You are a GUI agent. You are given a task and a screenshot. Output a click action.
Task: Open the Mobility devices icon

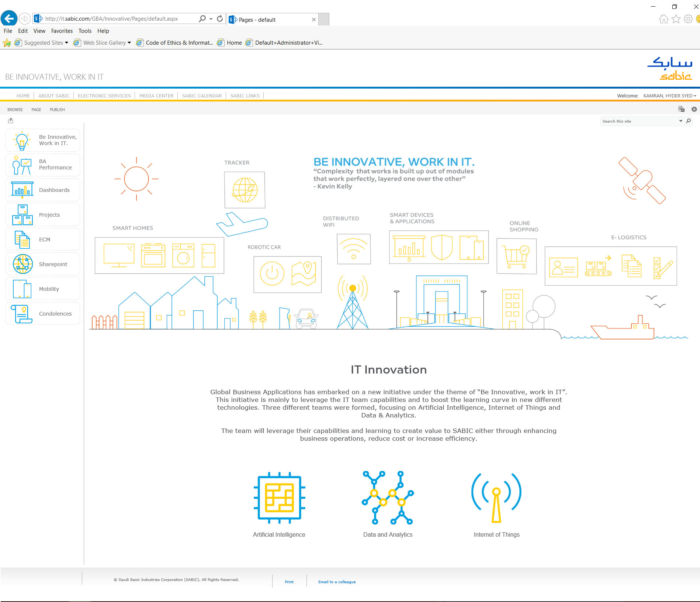[22, 289]
